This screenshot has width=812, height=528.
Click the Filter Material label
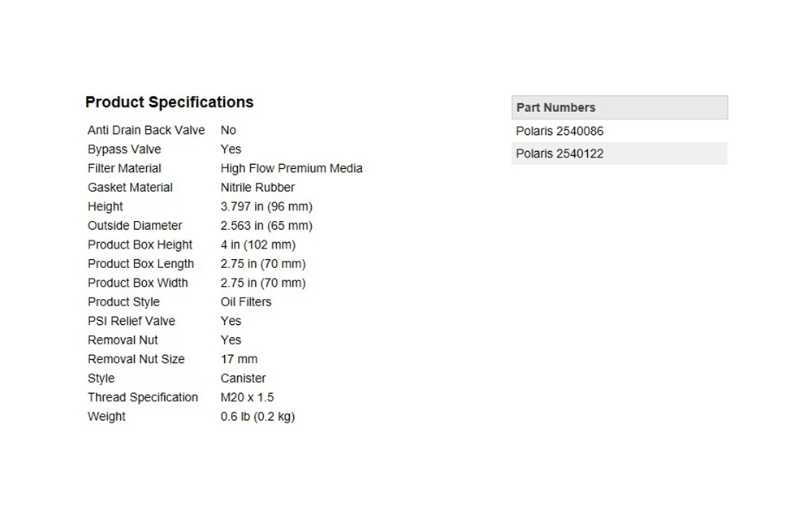pos(124,168)
